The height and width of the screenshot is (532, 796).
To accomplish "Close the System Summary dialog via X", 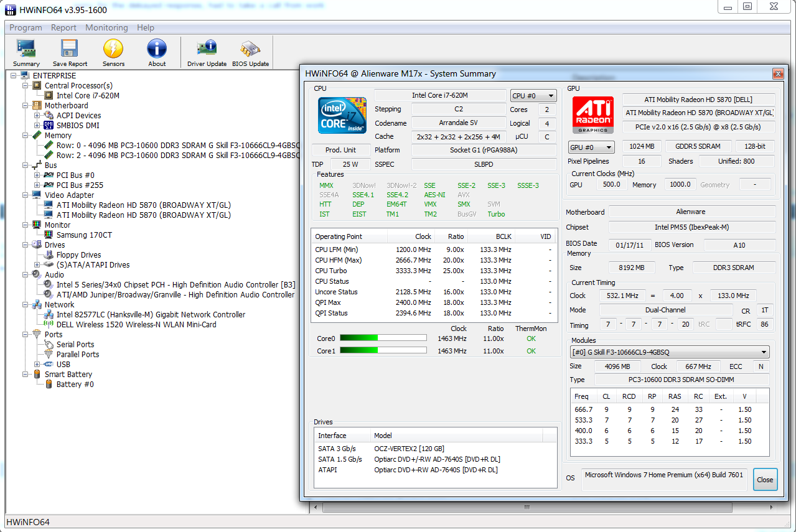I will coord(778,73).
